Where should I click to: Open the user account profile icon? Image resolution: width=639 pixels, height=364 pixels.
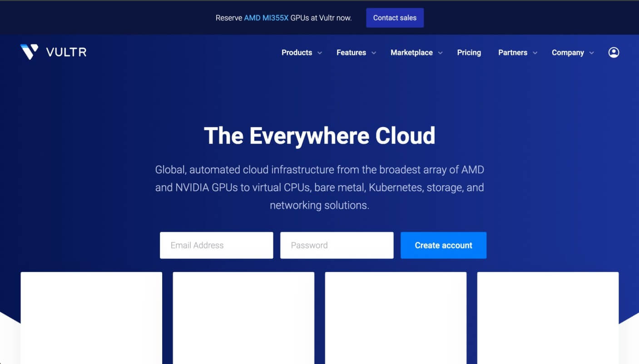614,53
